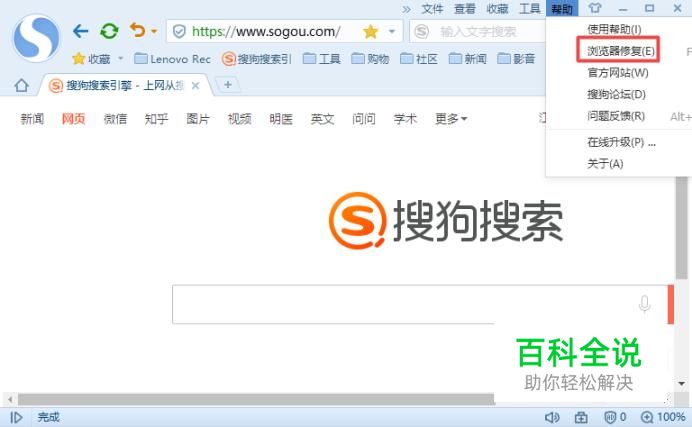Click the ad-block shield showing 0
Screen dimensions: 692x427
[615, 417]
